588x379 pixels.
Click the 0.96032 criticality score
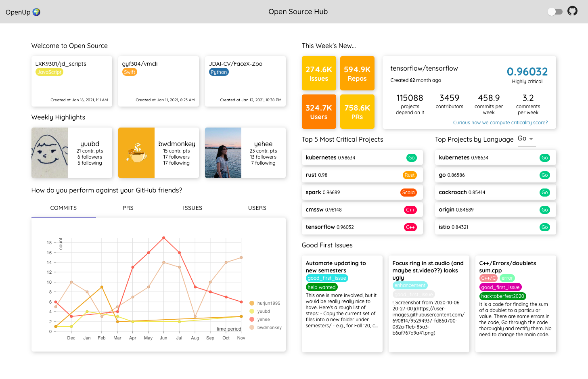[527, 72]
